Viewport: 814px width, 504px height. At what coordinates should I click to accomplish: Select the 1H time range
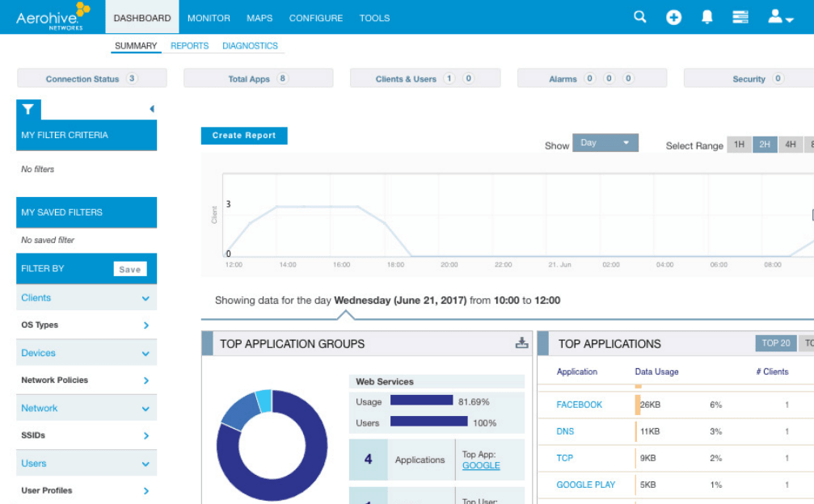(740, 144)
